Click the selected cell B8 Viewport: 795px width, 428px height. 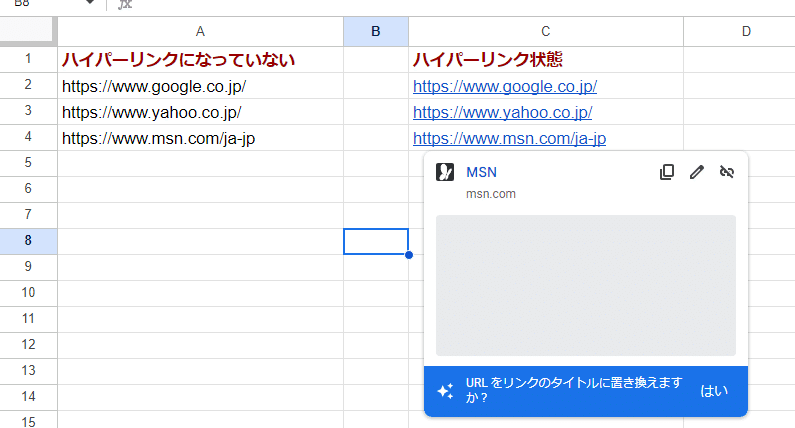point(376,241)
